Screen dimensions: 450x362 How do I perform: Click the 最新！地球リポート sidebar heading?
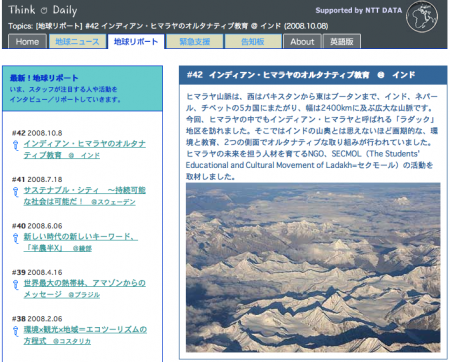pyautogui.click(x=44, y=78)
